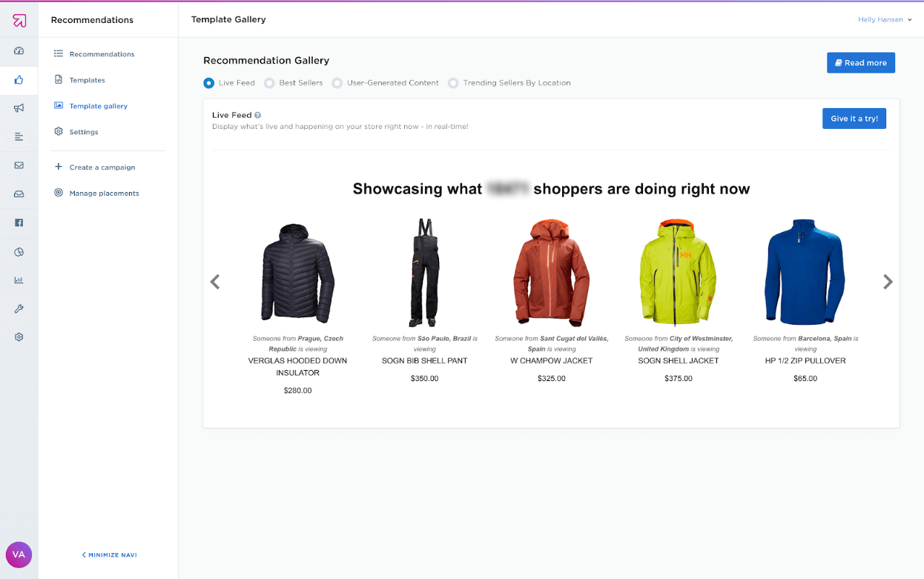Image resolution: width=924 pixels, height=579 pixels.
Task: Select Trending Sellers By Location radio button
Action: pos(454,83)
